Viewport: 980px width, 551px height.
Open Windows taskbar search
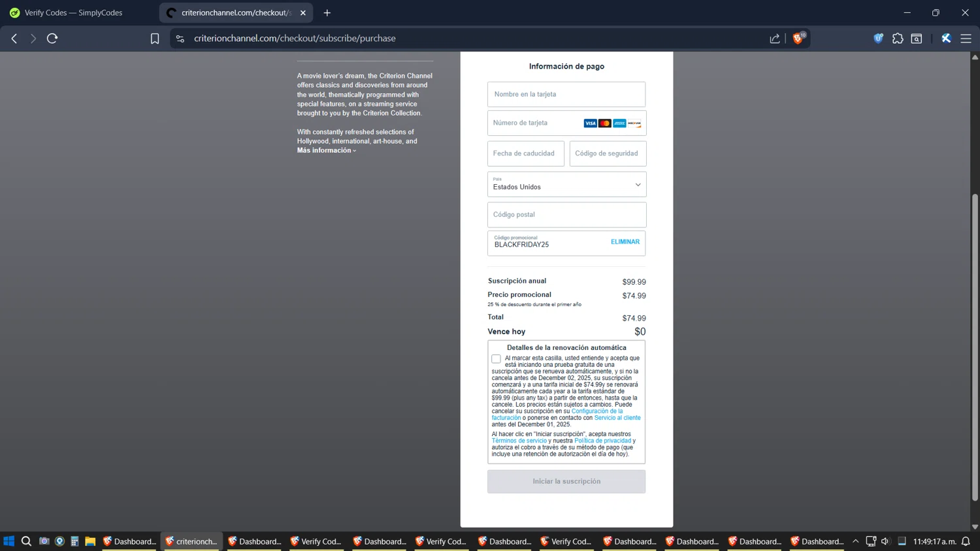[26, 541]
